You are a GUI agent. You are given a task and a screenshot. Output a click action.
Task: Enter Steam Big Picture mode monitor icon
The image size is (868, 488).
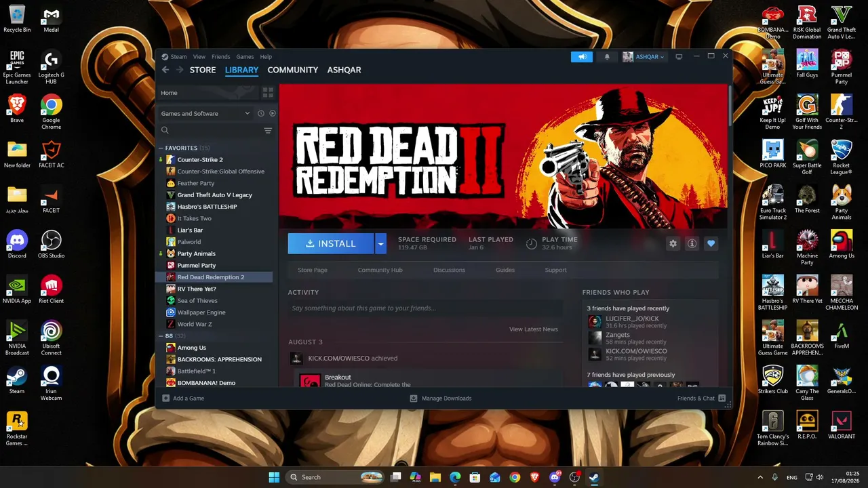pyautogui.click(x=679, y=56)
